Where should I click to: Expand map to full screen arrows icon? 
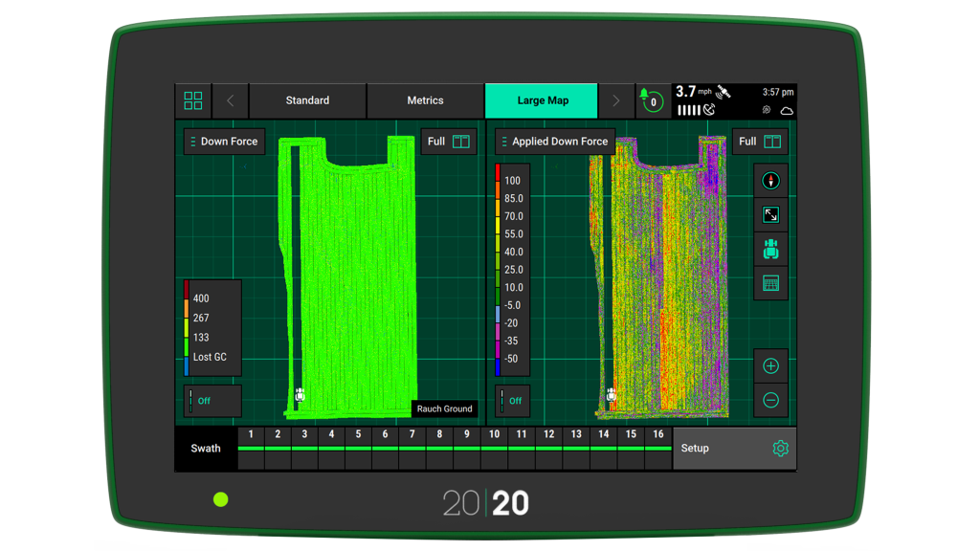(770, 215)
